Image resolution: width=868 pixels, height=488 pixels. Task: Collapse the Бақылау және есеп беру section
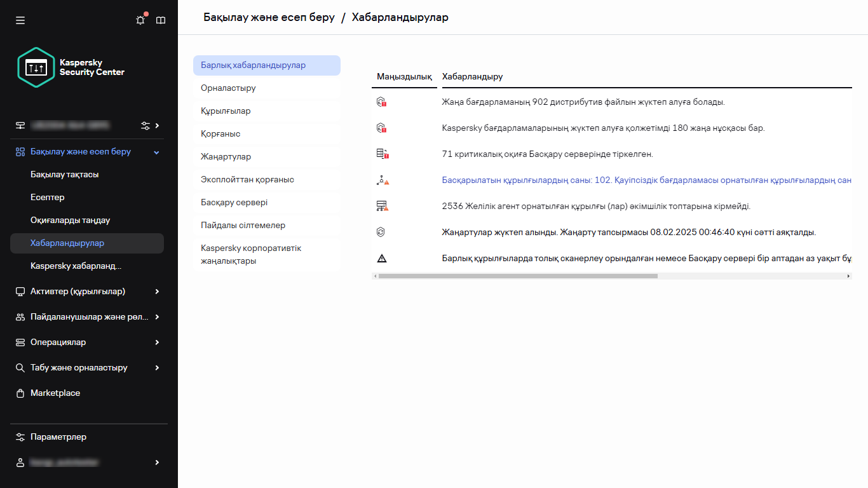pyautogui.click(x=156, y=152)
